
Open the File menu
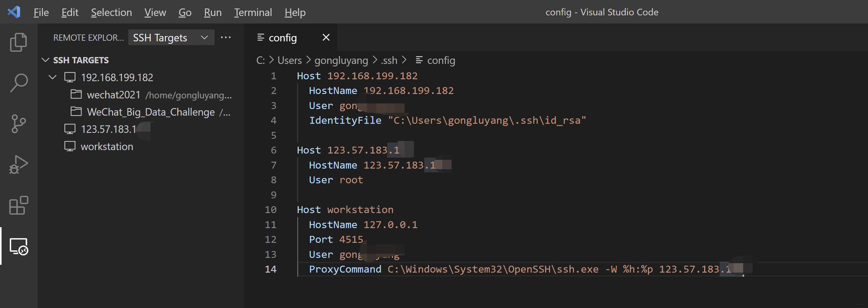[x=41, y=13]
